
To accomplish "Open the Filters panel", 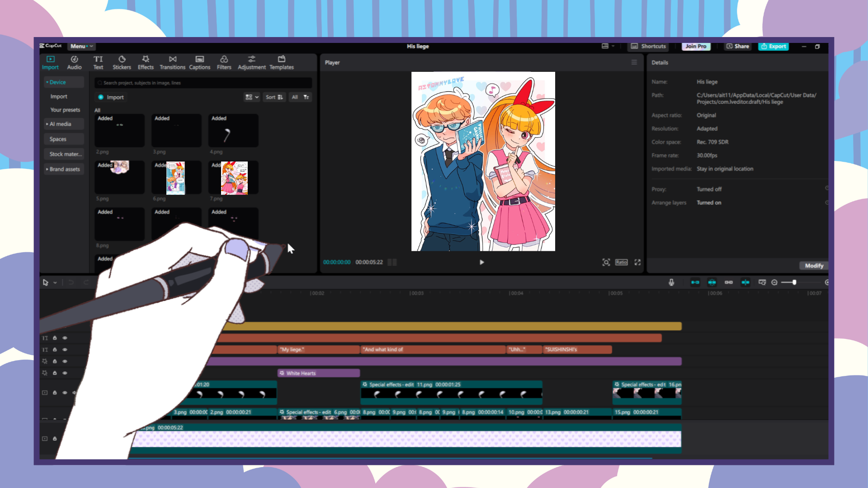I will coord(224,62).
